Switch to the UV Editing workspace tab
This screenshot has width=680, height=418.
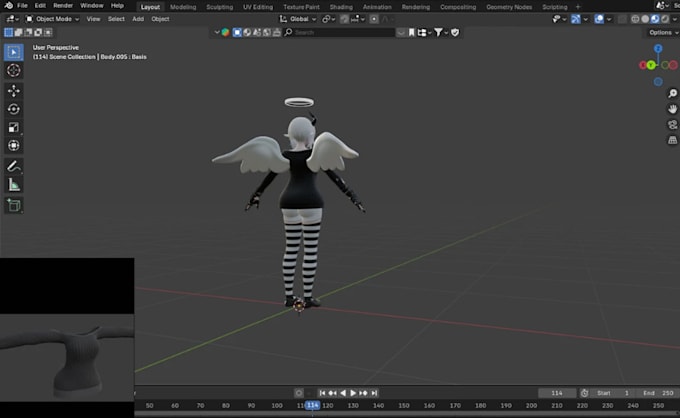[258, 7]
